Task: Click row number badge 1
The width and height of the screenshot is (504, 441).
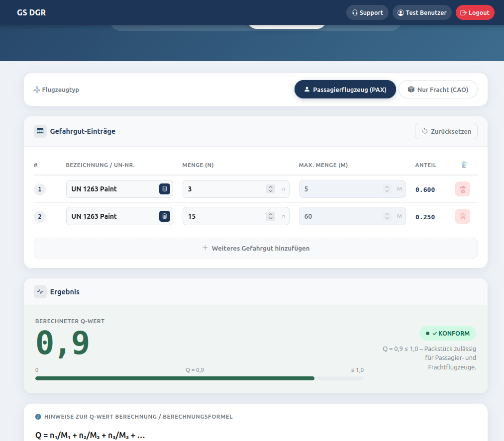Action: click(x=40, y=189)
